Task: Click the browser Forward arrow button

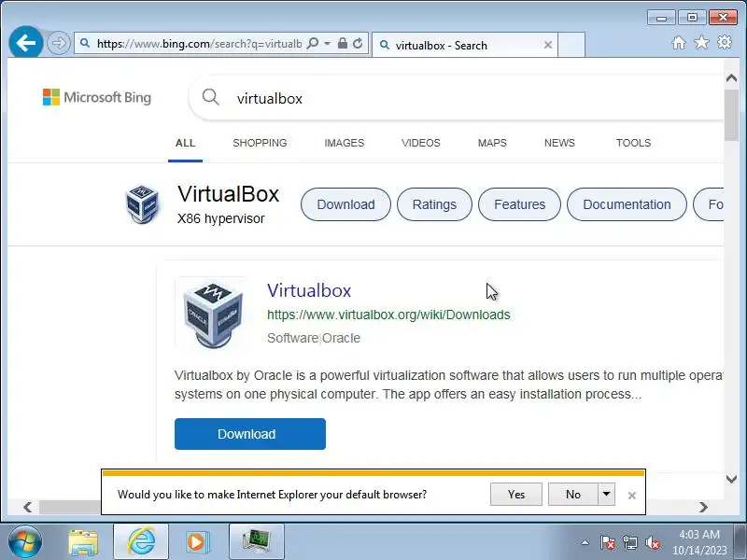Action: 59,43
